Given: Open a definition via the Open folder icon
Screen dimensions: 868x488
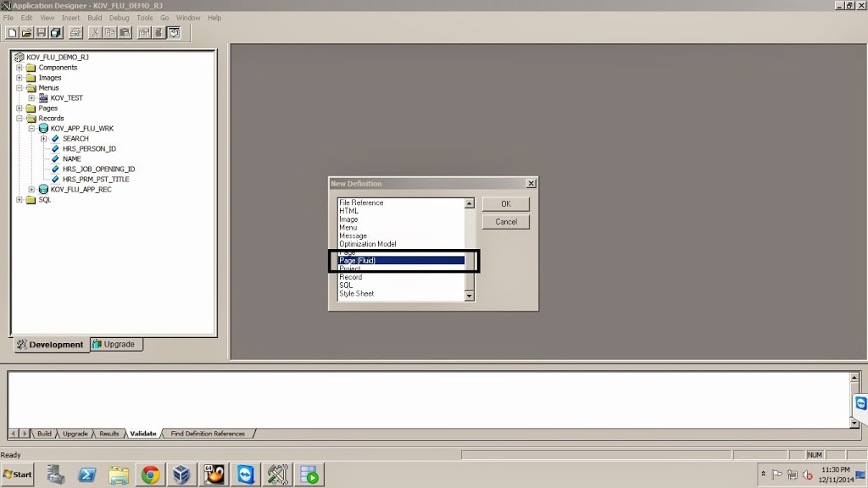Looking at the screenshot, I should (27, 32).
